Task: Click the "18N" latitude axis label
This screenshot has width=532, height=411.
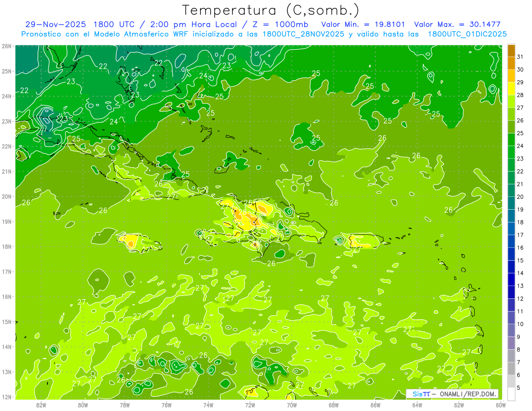Action: [7, 247]
